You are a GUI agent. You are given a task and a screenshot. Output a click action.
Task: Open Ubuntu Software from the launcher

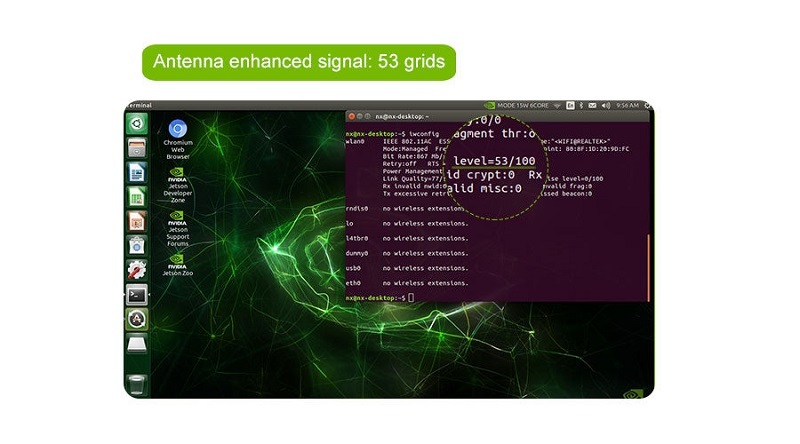click(137, 246)
